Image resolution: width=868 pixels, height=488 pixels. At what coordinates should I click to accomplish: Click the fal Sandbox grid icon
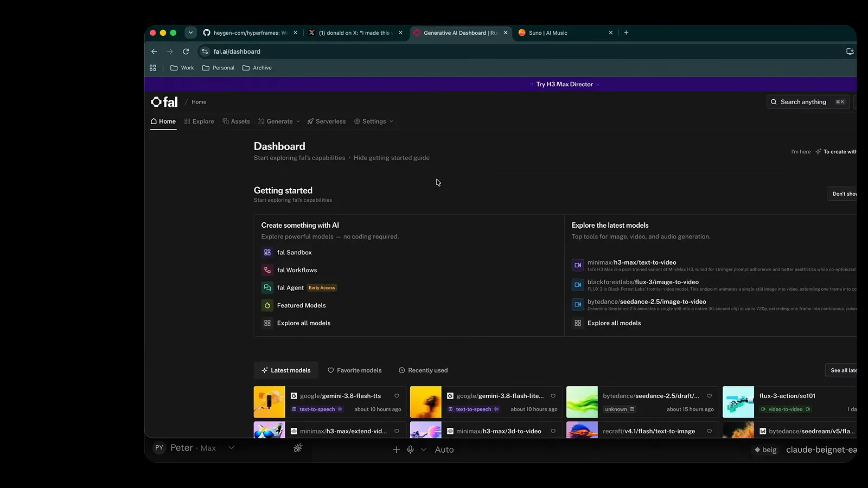(267, 253)
